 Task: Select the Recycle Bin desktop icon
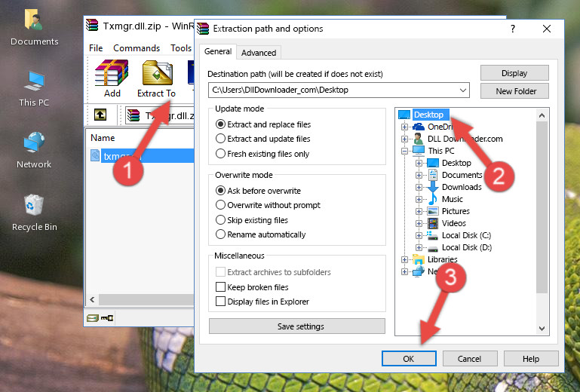coord(34,212)
